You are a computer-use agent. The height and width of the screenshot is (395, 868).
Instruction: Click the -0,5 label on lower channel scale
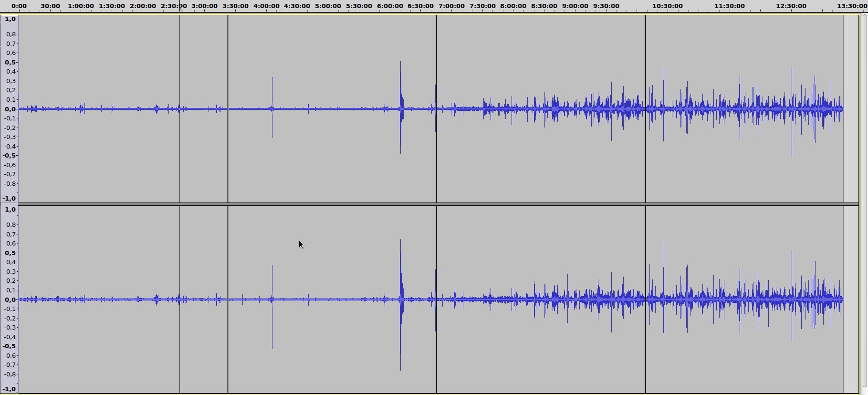pyautogui.click(x=10, y=346)
